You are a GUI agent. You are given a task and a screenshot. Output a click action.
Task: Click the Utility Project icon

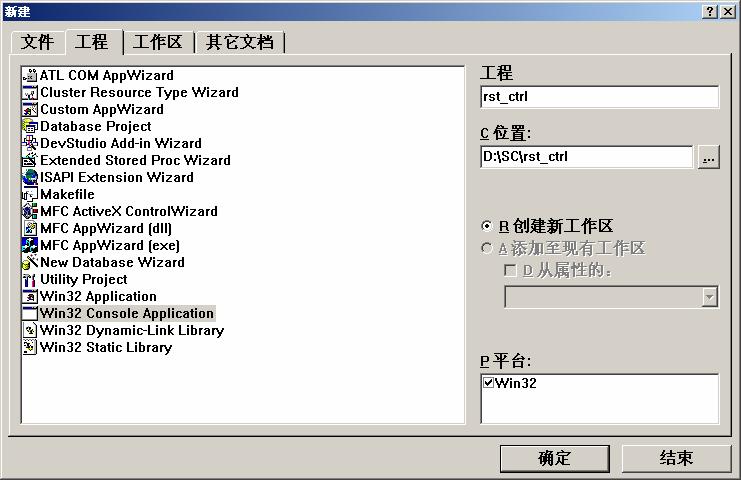(30, 279)
